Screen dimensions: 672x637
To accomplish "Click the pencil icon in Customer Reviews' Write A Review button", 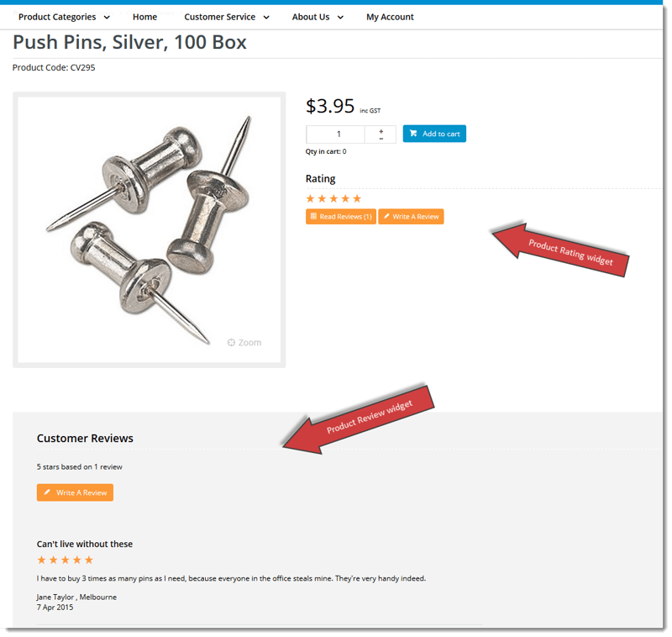I will point(47,492).
